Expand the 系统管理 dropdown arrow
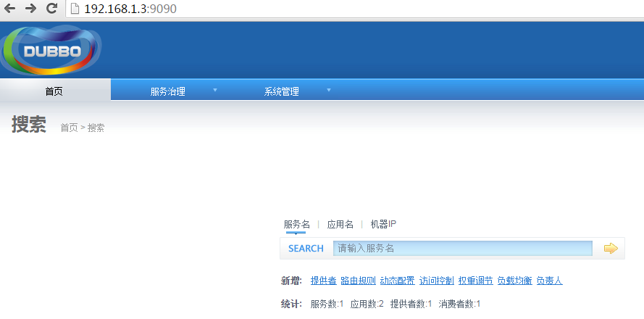 click(x=329, y=90)
